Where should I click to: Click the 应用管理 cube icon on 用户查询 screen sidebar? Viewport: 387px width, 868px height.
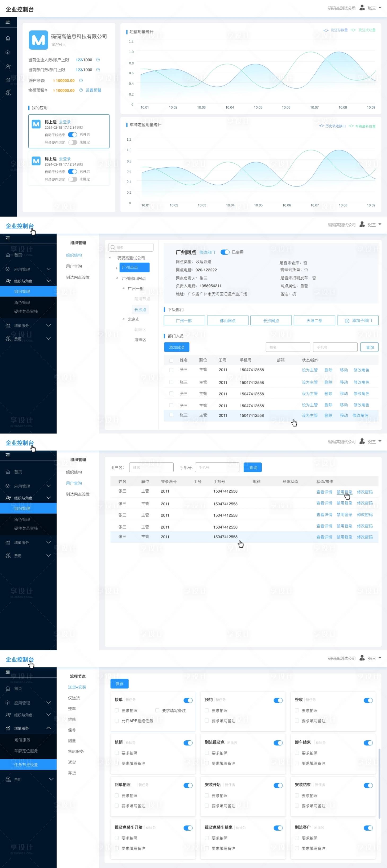[8, 486]
